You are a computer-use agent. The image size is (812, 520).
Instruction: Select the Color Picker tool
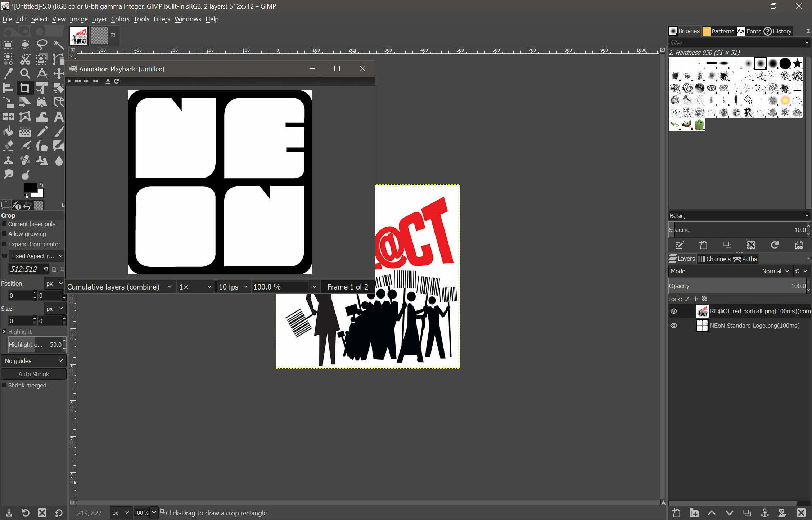click(x=8, y=73)
